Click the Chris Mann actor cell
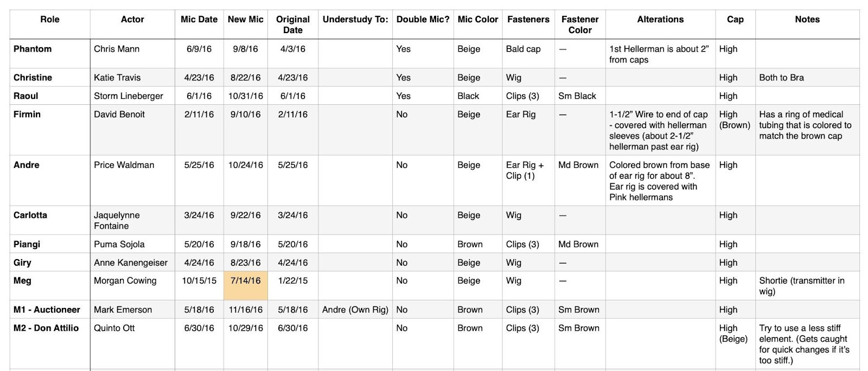 coord(117,49)
